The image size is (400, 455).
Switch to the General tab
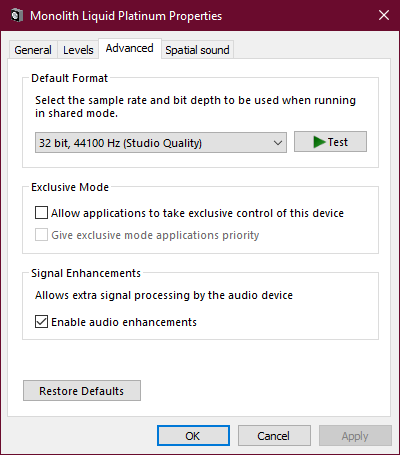(33, 50)
